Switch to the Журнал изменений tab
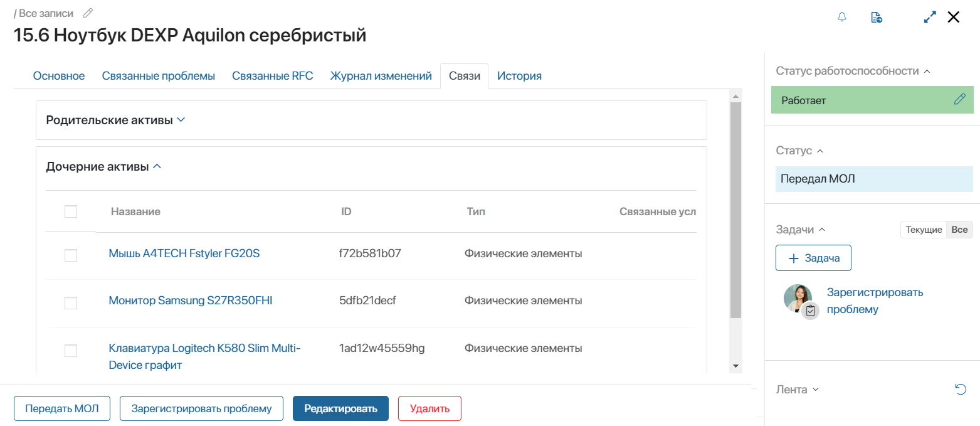Screen dimensions: 980x426 [x=381, y=76]
